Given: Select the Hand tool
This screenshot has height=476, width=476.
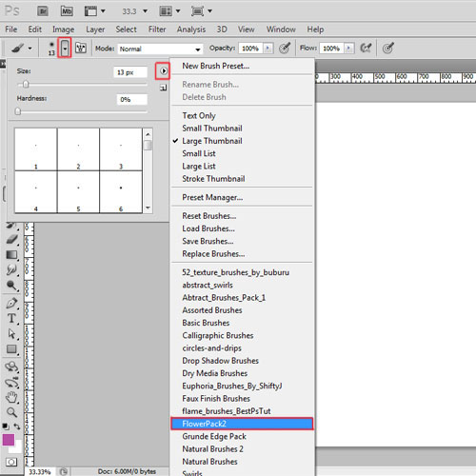Looking at the screenshot, I should pyautogui.click(x=12, y=397).
